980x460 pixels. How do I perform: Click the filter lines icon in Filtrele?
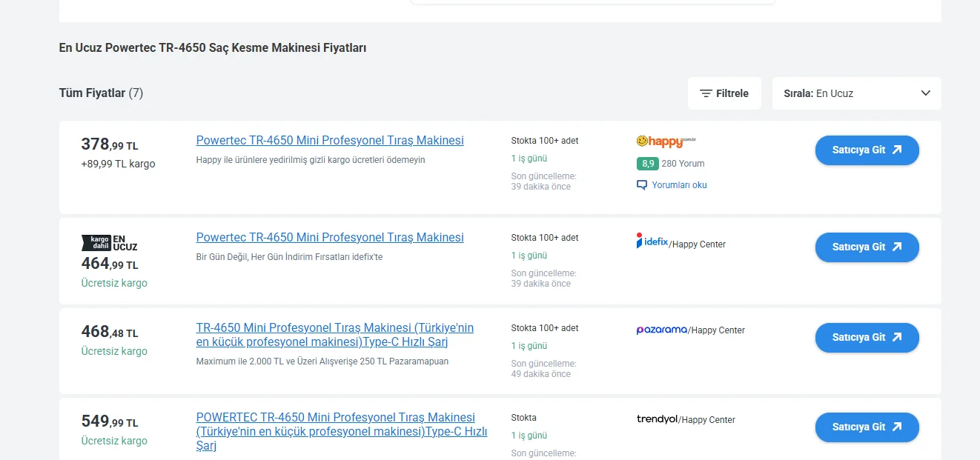706,94
